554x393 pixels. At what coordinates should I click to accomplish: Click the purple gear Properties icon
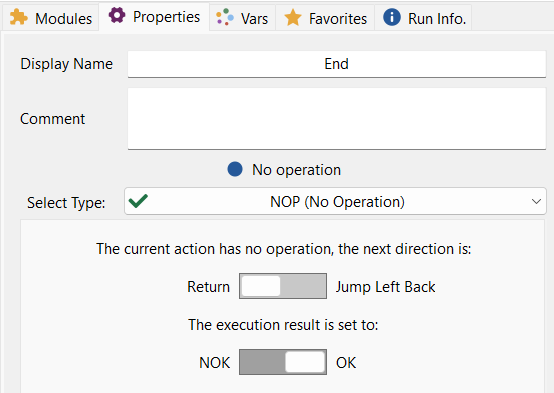pos(117,16)
